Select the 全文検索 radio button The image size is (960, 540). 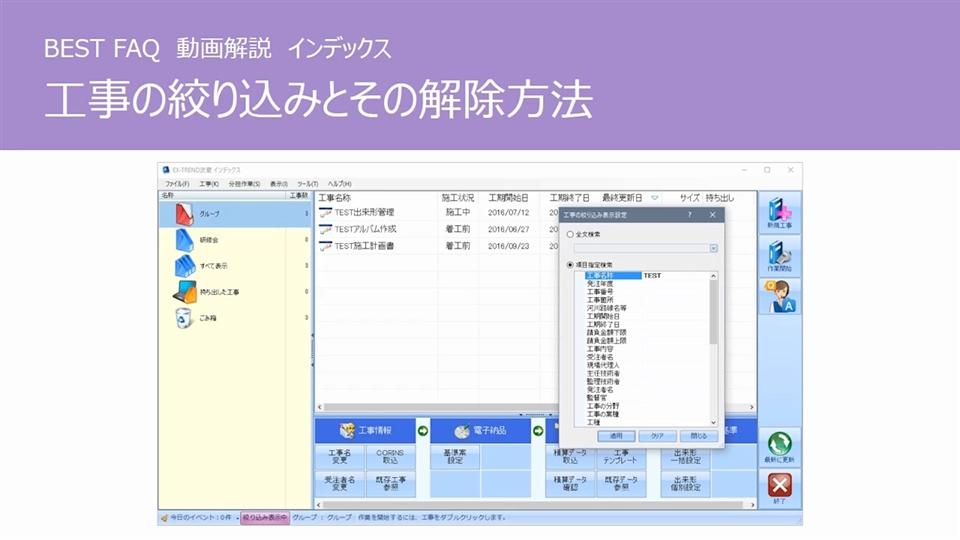click(x=570, y=234)
